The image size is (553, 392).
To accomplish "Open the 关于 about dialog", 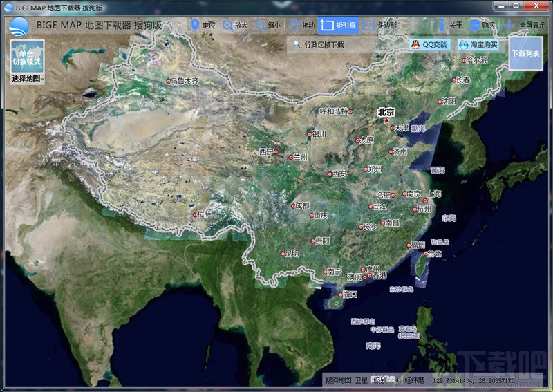I will click(450, 25).
